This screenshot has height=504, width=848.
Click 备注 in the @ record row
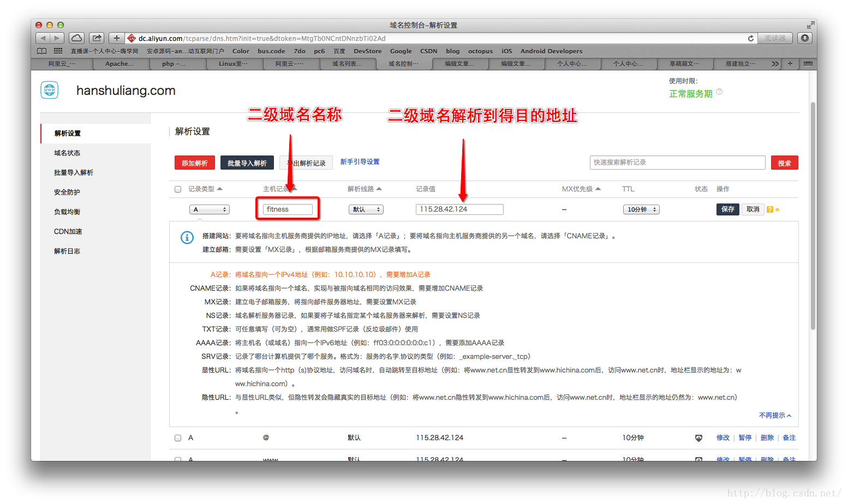click(789, 438)
